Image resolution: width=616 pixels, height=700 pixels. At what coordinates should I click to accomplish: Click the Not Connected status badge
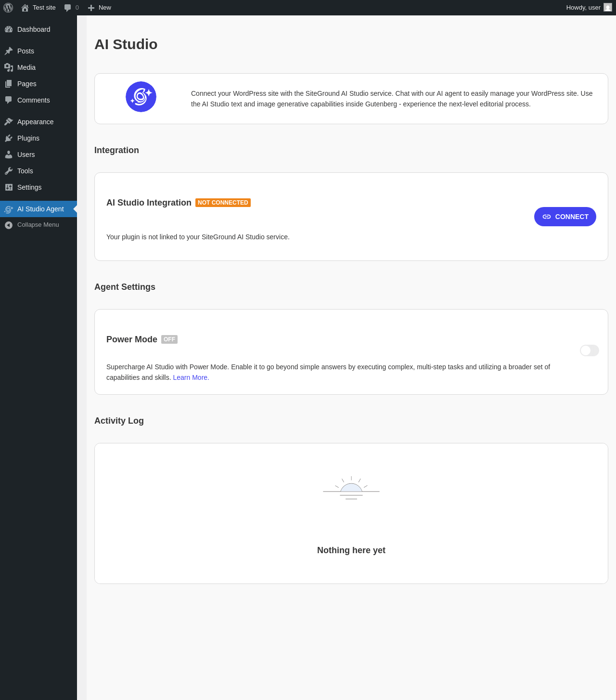223,203
